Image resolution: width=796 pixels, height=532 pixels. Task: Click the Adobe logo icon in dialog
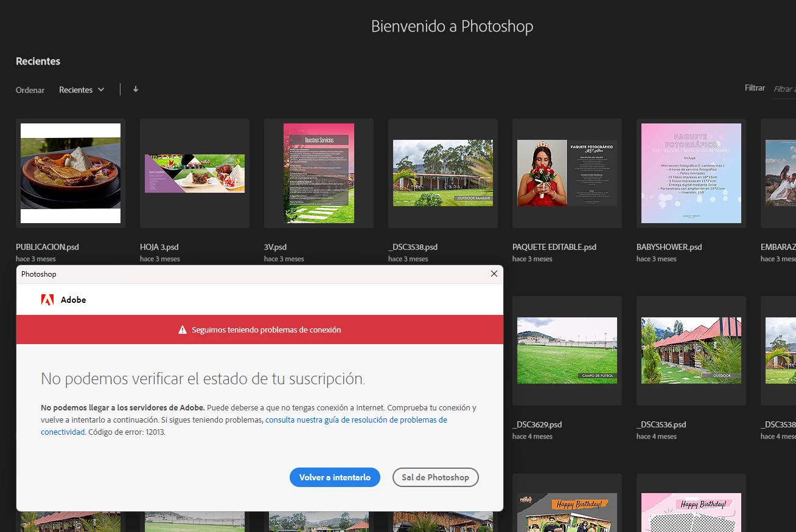[47, 300]
